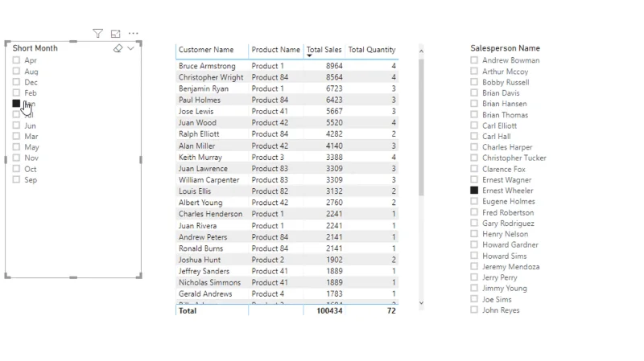Image resolution: width=644 pixels, height=361 pixels.
Task: Activate Focus mode icon for the slicer
Action: [116, 34]
